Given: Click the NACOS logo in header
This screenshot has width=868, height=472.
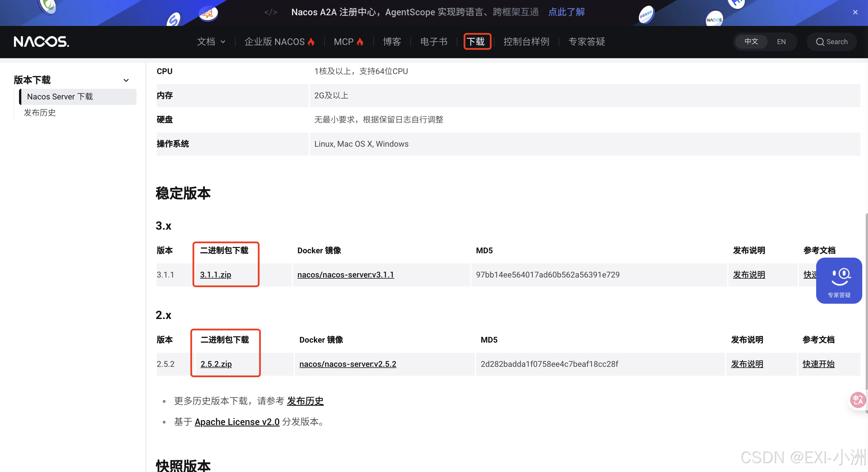Looking at the screenshot, I should point(41,42).
